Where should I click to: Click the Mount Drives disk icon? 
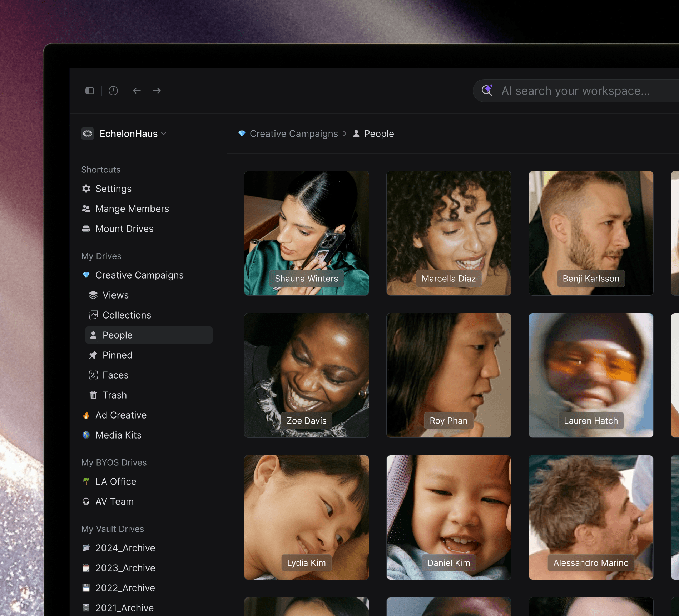pyautogui.click(x=86, y=229)
